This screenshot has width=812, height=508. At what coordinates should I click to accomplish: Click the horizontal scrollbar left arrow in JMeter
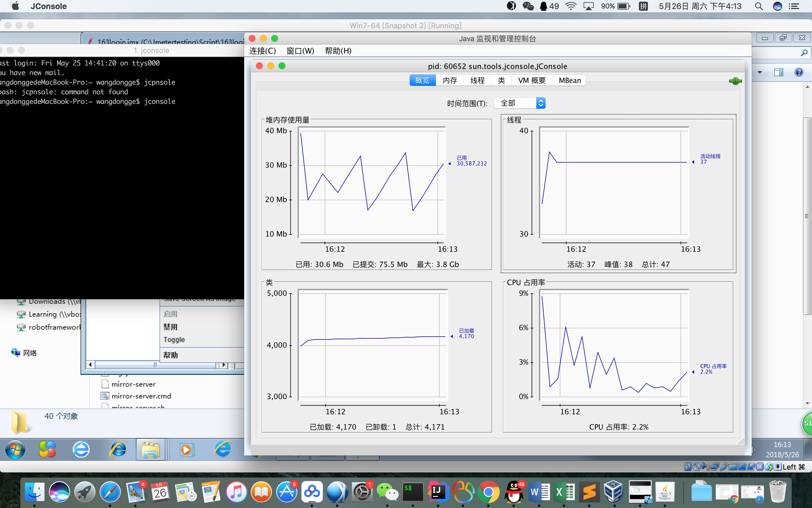click(90, 365)
